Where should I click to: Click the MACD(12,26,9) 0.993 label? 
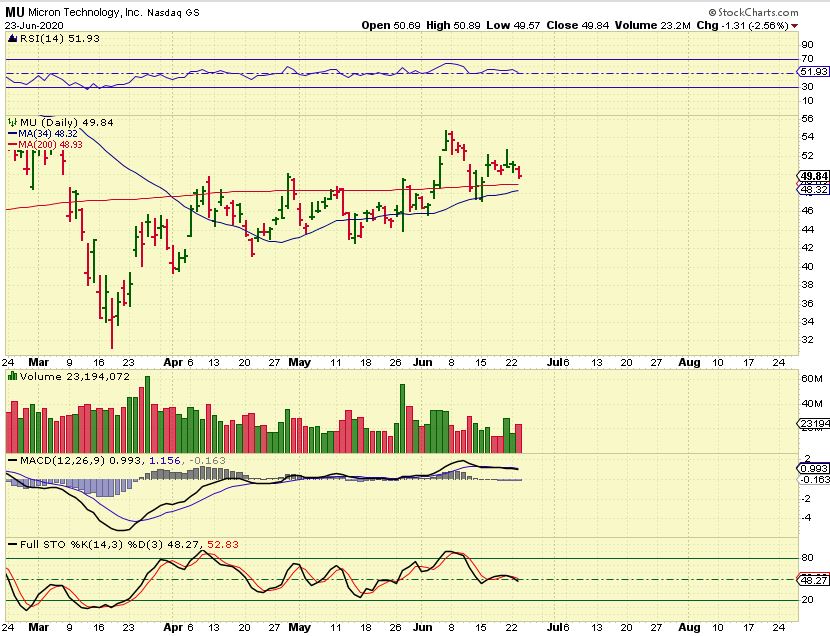pyautogui.click(x=80, y=460)
